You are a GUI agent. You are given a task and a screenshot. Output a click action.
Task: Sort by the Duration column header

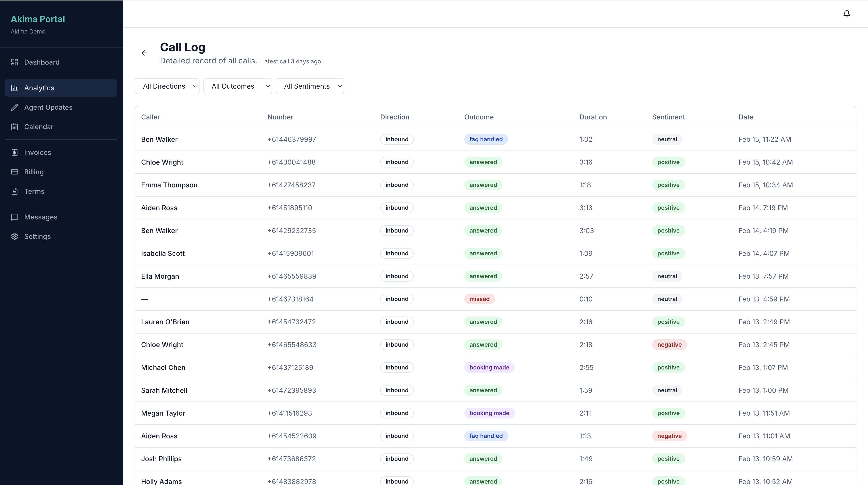click(593, 117)
